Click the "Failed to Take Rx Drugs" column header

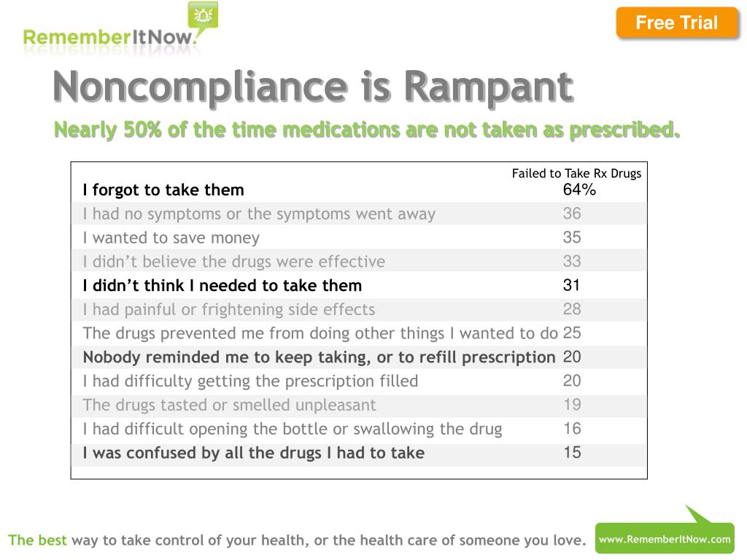pyautogui.click(x=576, y=174)
